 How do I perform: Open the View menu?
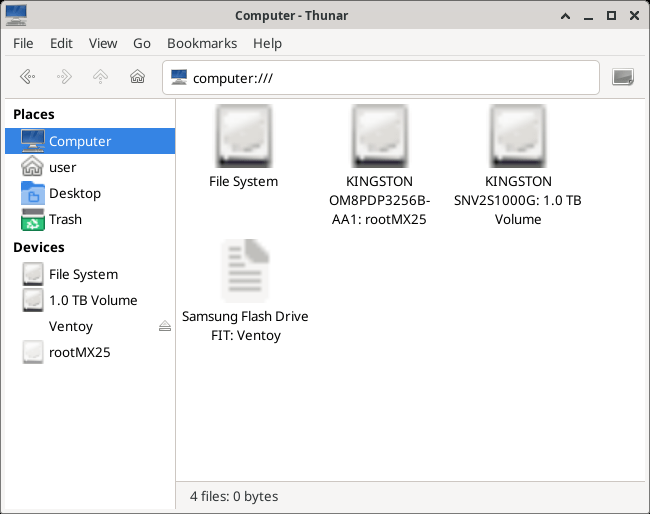coord(103,44)
